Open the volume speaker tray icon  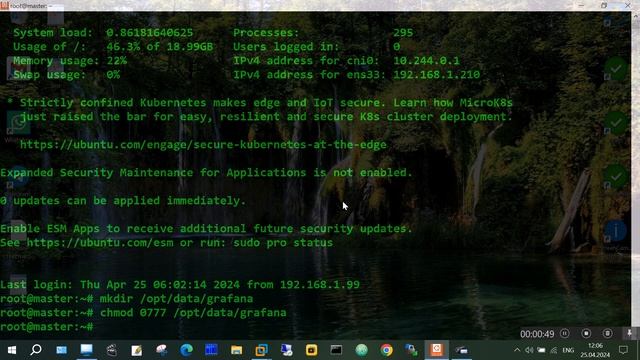pos(529,350)
